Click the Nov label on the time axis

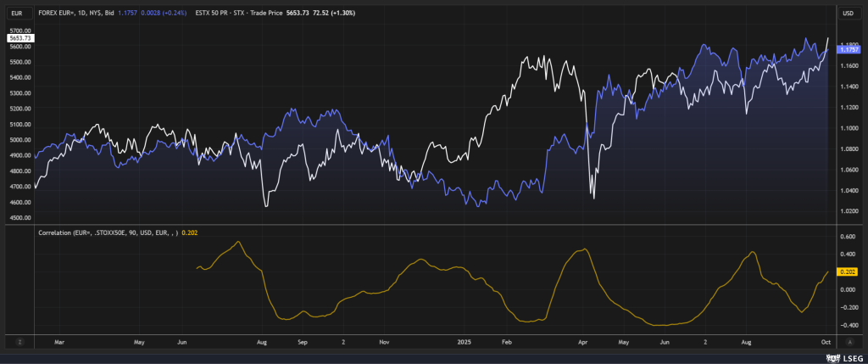[x=383, y=341]
